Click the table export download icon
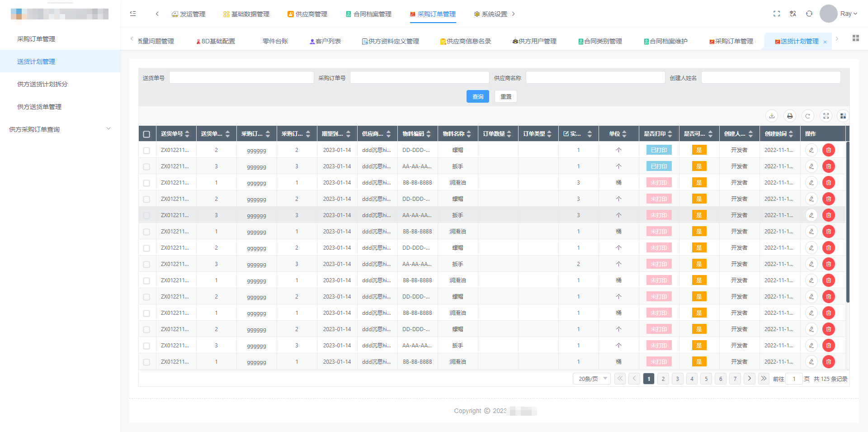This screenshot has height=432, width=868. [x=772, y=116]
